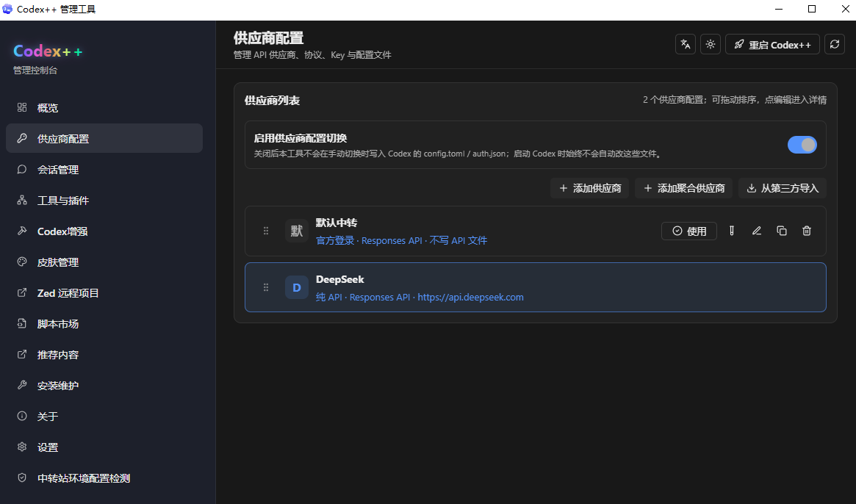Click the hammer icon beside Codex增强

point(22,231)
